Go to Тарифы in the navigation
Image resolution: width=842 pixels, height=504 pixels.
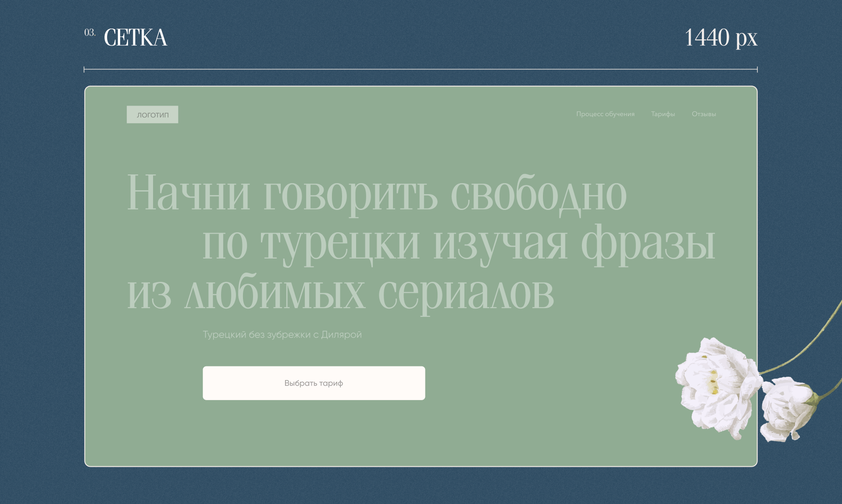(663, 114)
